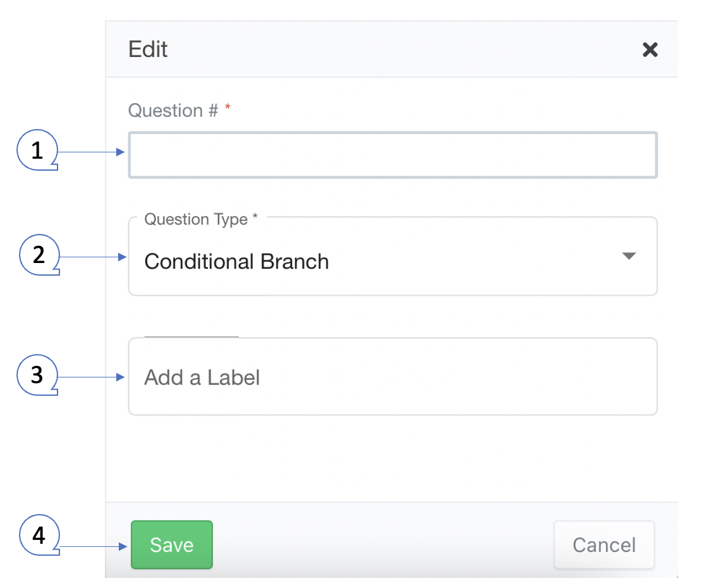Dismiss the dialog using Cancel
This screenshot has width=704, height=588.
(604, 544)
